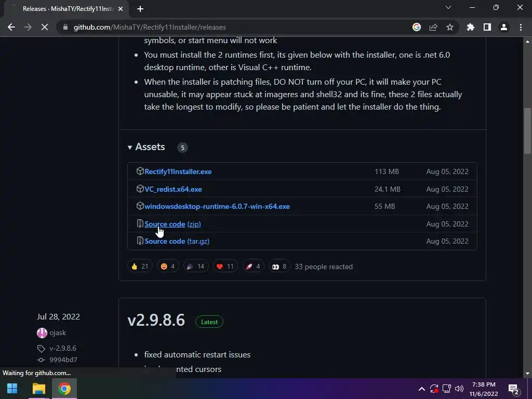Image resolution: width=532 pixels, height=399 pixels.
Task: Open Chrome three-dot menu
Action: (x=521, y=27)
